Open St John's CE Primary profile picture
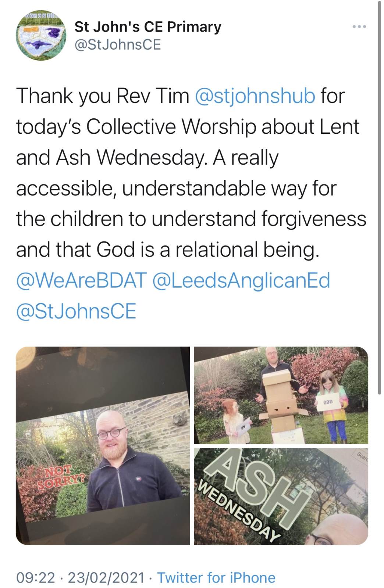384x588 pixels. 40,35
